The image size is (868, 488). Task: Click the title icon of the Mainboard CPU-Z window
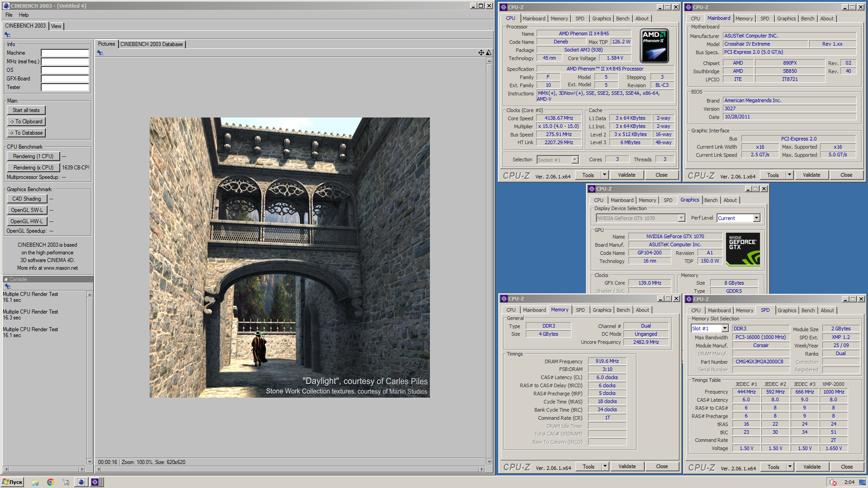[x=689, y=7]
